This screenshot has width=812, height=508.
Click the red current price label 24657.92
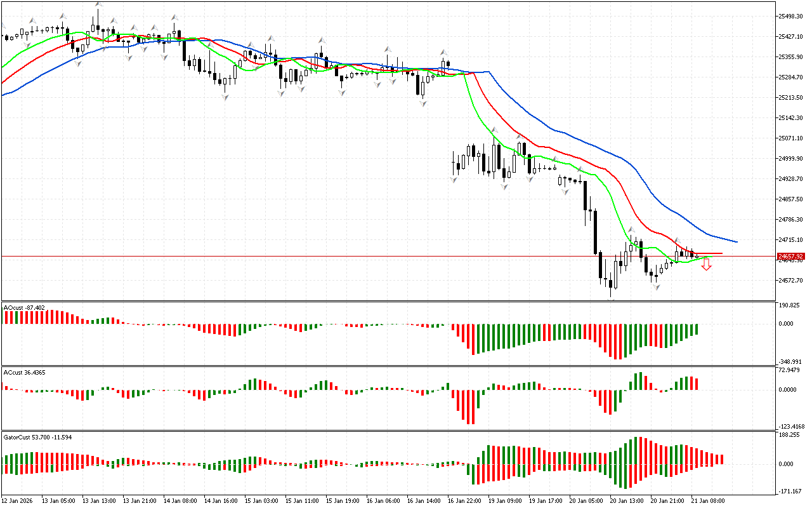tap(790, 257)
